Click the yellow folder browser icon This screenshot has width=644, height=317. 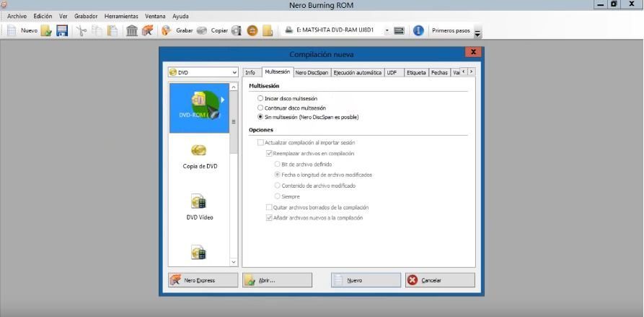point(268,31)
